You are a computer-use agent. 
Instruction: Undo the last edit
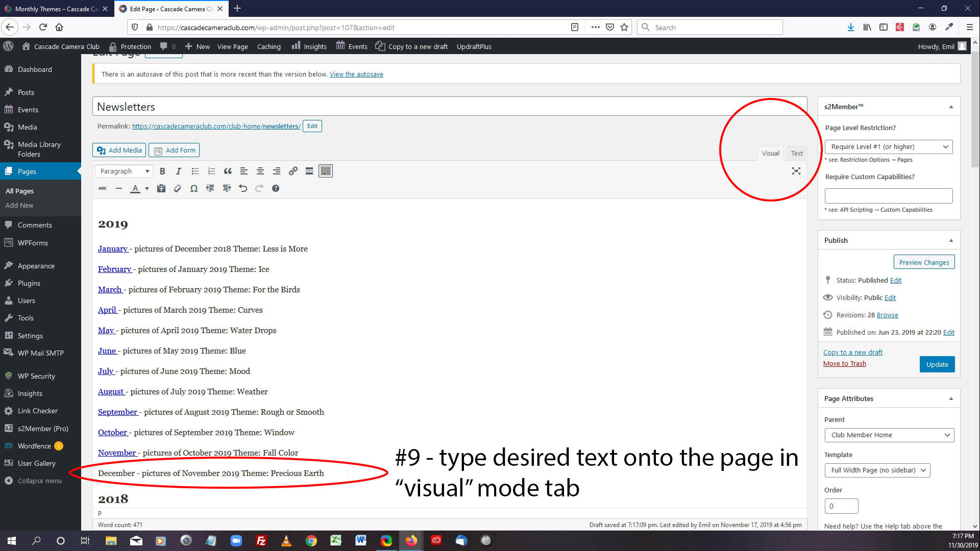(243, 189)
